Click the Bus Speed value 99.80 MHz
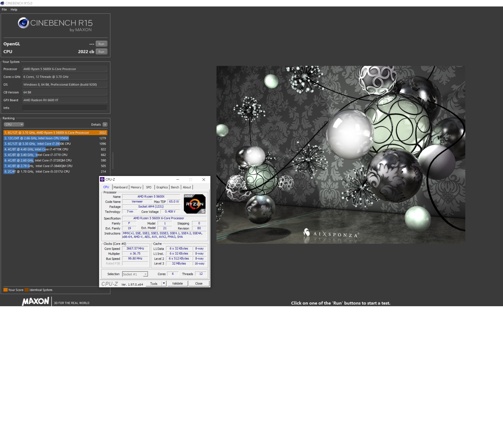Viewport: 503px width, 448px height. (135, 258)
